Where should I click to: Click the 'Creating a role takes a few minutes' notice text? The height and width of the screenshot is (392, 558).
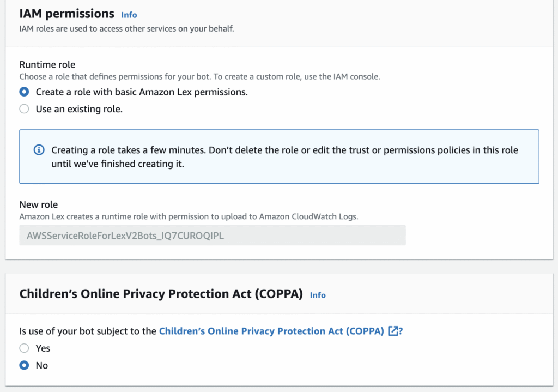tap(284, 156)
